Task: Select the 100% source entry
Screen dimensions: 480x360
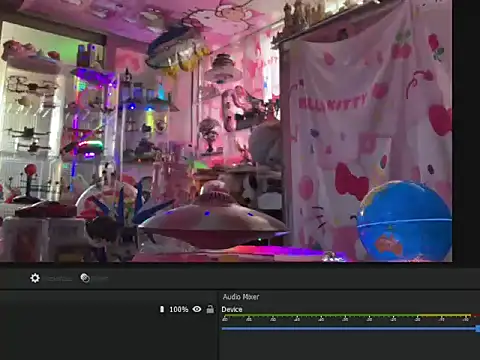Action: 179,309
